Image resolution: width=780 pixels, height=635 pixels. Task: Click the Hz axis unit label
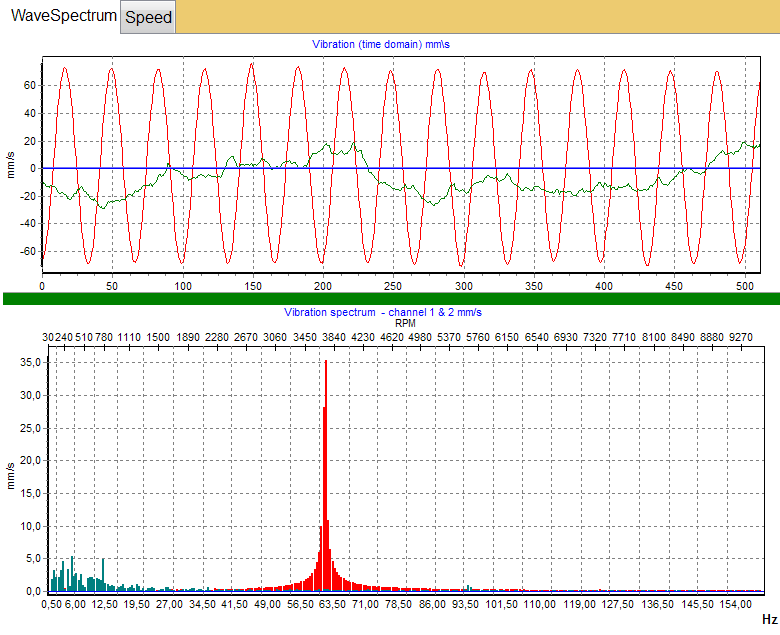click(x=770, y=619)
